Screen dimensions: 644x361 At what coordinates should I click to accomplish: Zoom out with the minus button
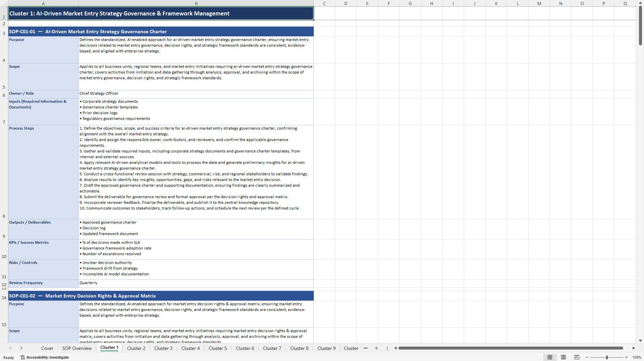tap(587, 357)
